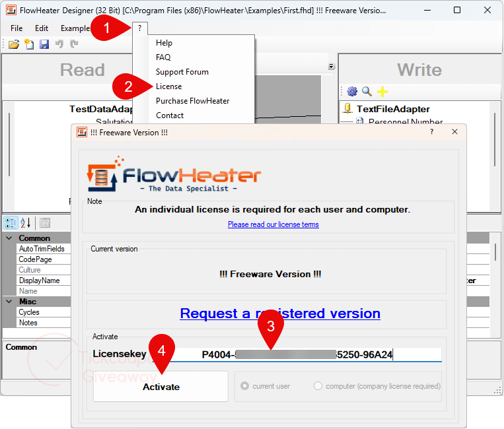504x429 pixels.
Task: Switch property grid to categorized view
Action: tap(11, 223)
